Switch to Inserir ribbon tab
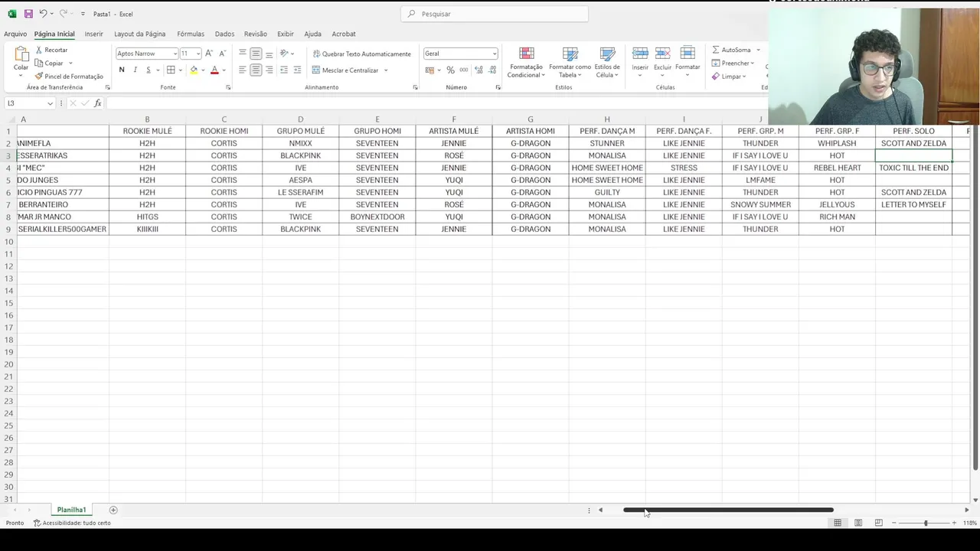 point(93,34)
